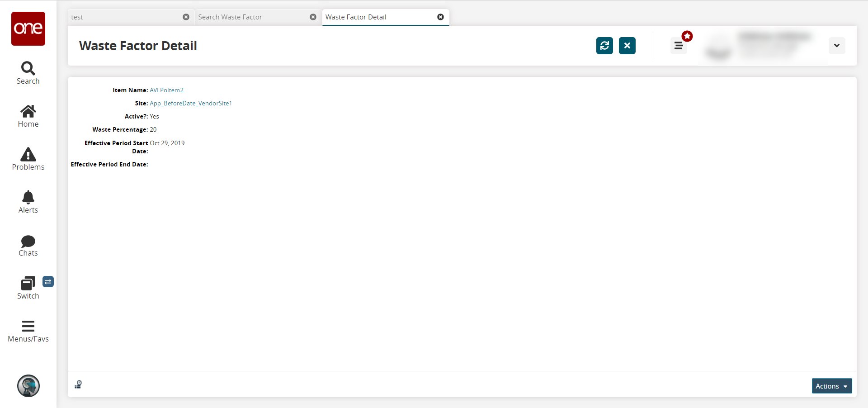The width and height of the screenshot is (868, 408).
Task: Expand the user profile dropdown chevron
Action: click(837, 46)
